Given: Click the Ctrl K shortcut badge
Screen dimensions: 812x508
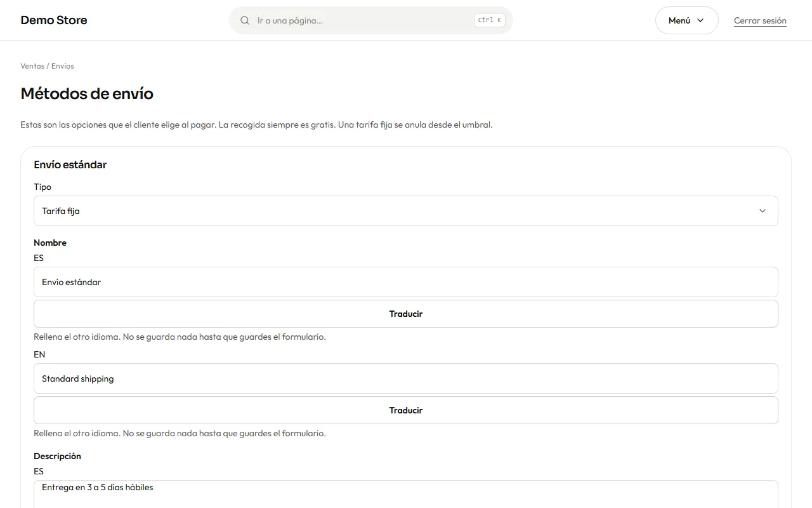Looking at the screenshot, I should point(490,20).
